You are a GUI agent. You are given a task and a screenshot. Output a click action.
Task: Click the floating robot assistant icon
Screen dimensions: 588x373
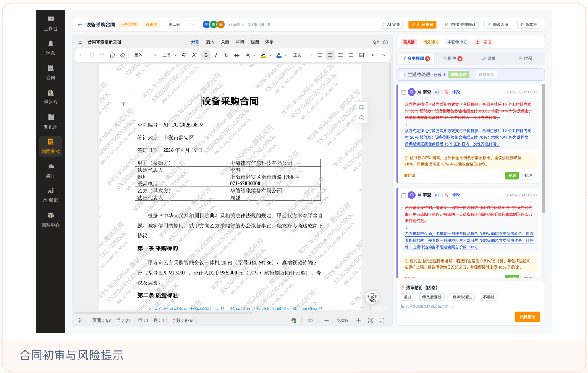(x=372, y=298)
